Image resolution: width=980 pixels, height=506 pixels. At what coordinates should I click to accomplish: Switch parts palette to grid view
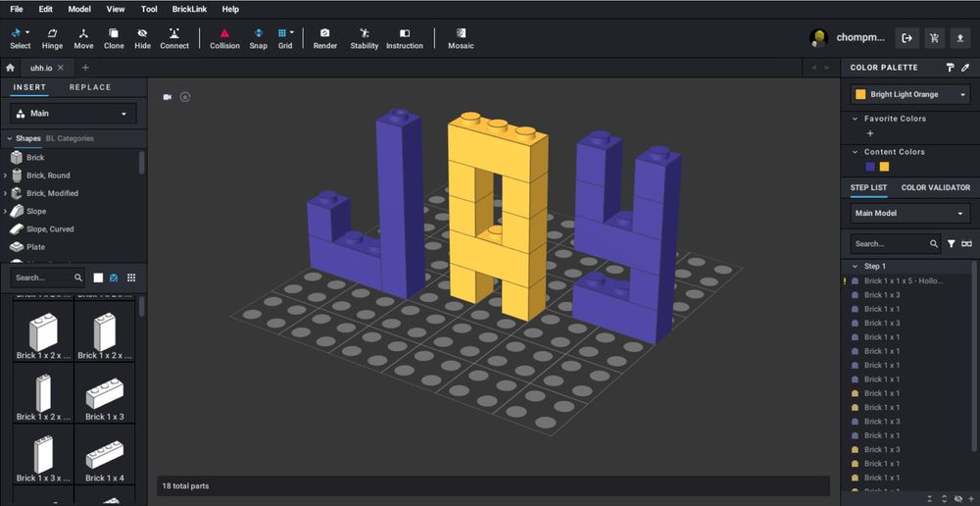click(x=131, y=278)
